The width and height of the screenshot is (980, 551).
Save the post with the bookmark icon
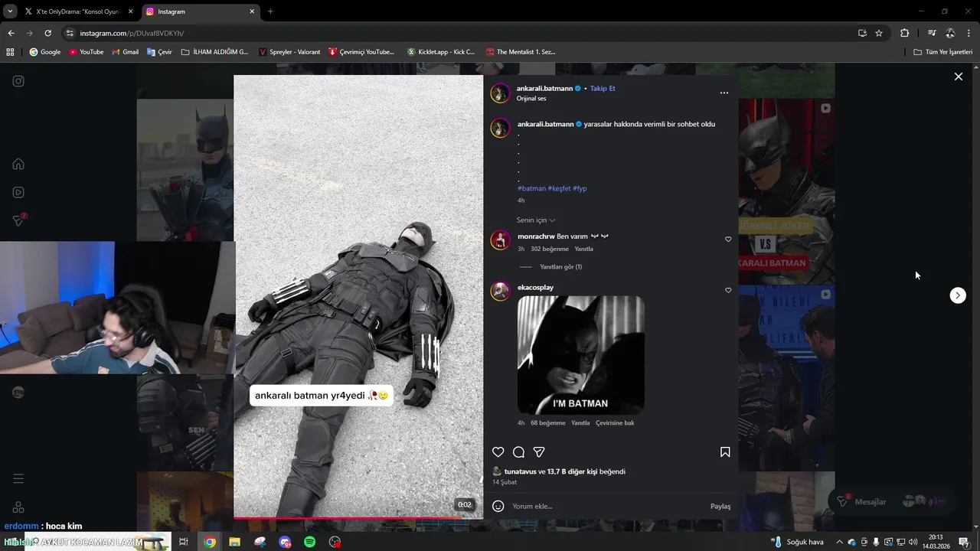(725, 452)
